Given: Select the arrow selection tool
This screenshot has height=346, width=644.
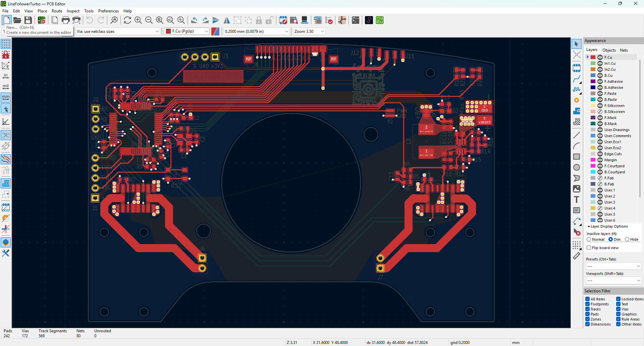Looking at the screenshot, I should (x=577, y=44).
